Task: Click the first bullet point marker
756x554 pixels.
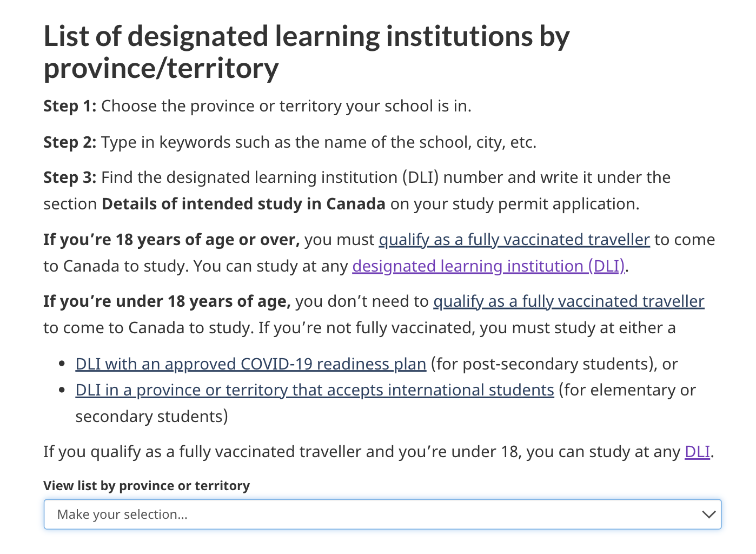Action: click(62, 364)
